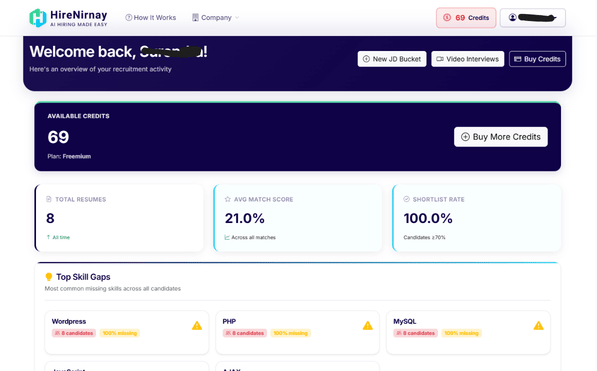Click the 69 Credits header badge
This screenshot has height=371, width=597.
pyautogui.click(x=466, y=18)
